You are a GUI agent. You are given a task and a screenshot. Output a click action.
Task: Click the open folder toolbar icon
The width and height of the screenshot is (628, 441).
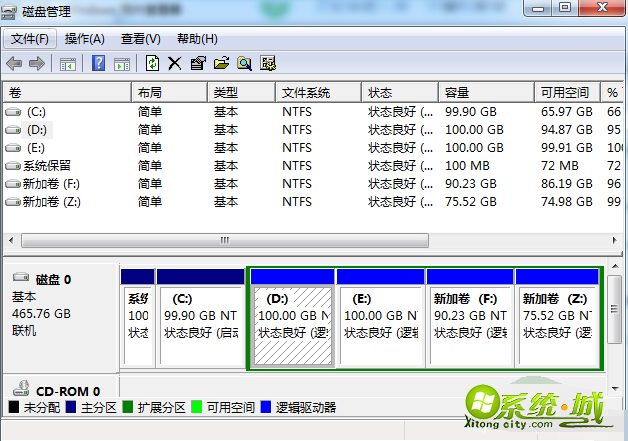coord(221,63)
